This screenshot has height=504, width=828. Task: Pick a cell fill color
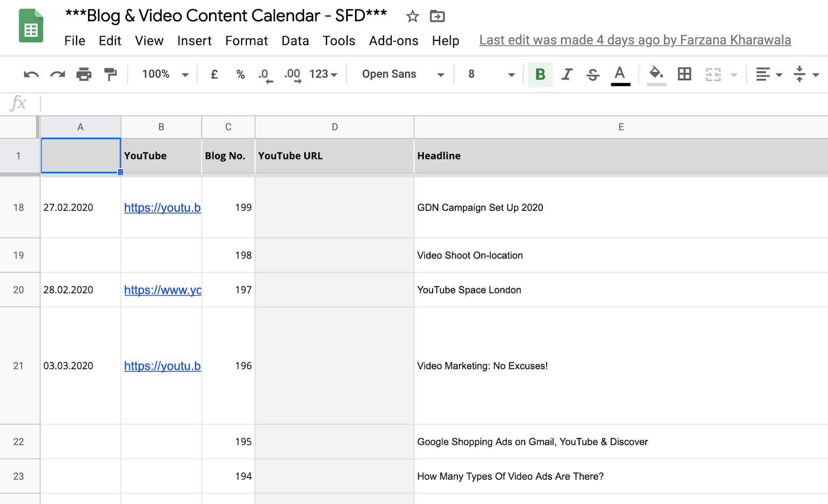coord(656,75)
